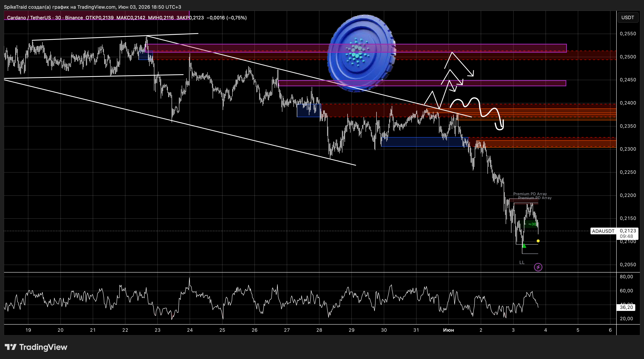Click date 20 on the time axis
This screenshot has width=644, height=359.
coord(60,330)
